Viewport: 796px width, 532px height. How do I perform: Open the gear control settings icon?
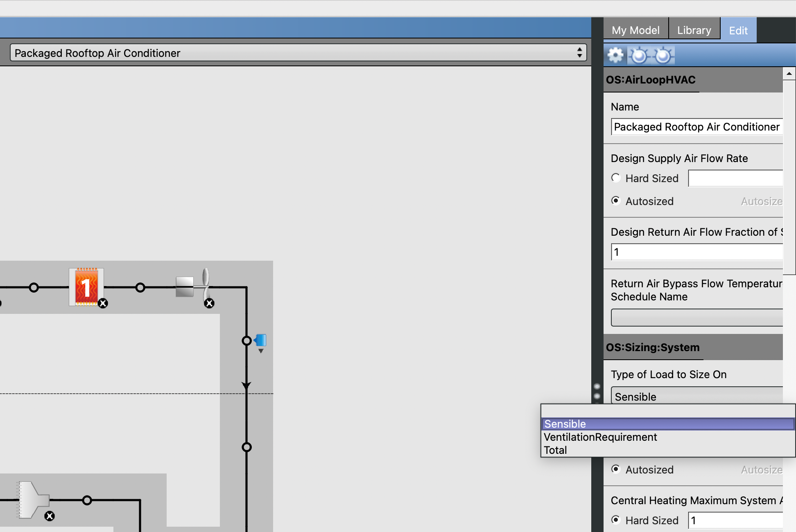point(615,54)
